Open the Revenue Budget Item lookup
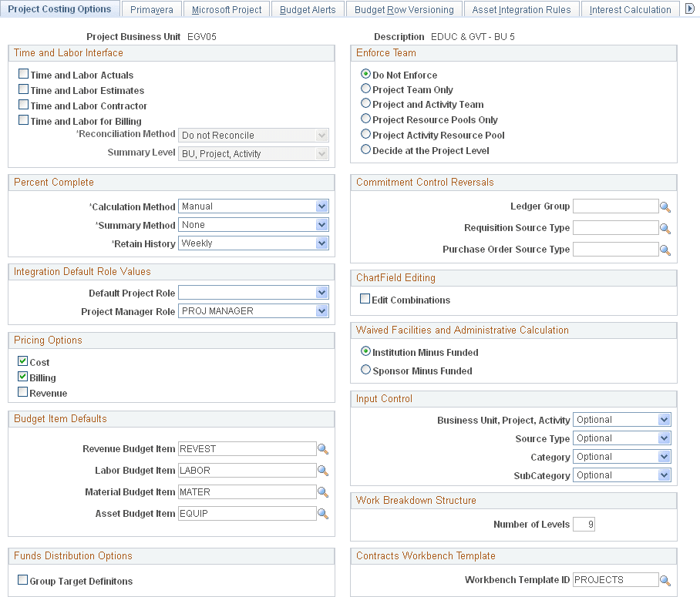 322,448
